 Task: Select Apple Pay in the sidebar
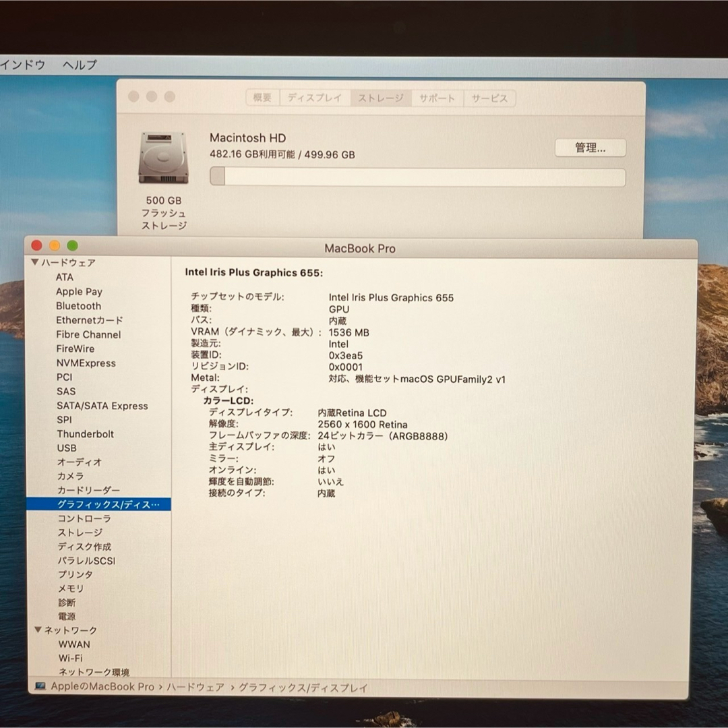79,292
